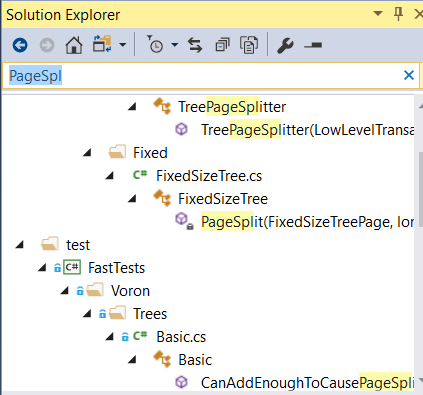This screenshot has width=423, height=395.
Task: Select the Basic class
Action: click(x=195, y=360)
